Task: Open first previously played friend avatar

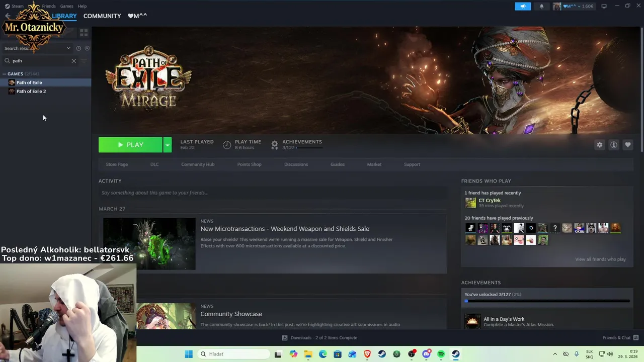Action: (x=470, y=228)
